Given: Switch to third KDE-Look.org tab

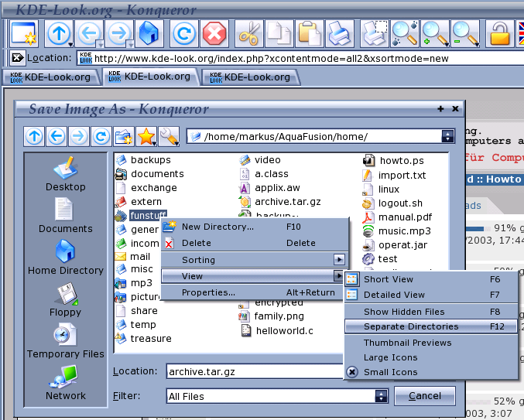Looking at the screenshot, I should tap(251, 77).
